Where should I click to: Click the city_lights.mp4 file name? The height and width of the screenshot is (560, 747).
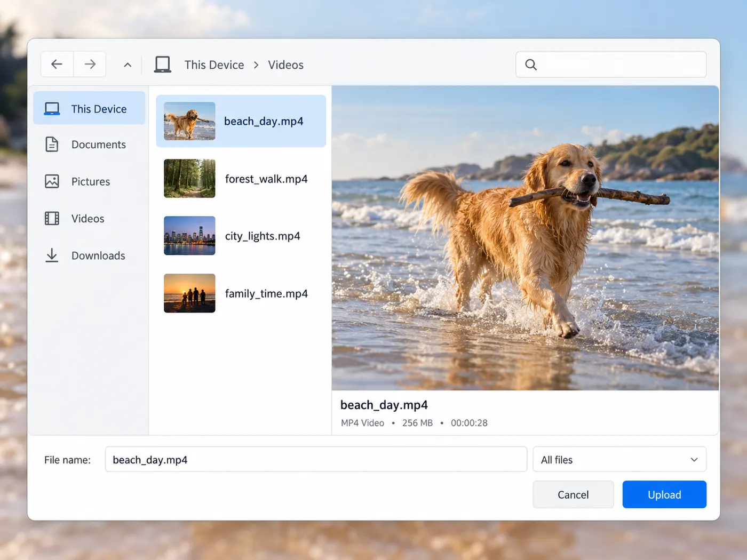click(263, 236)
